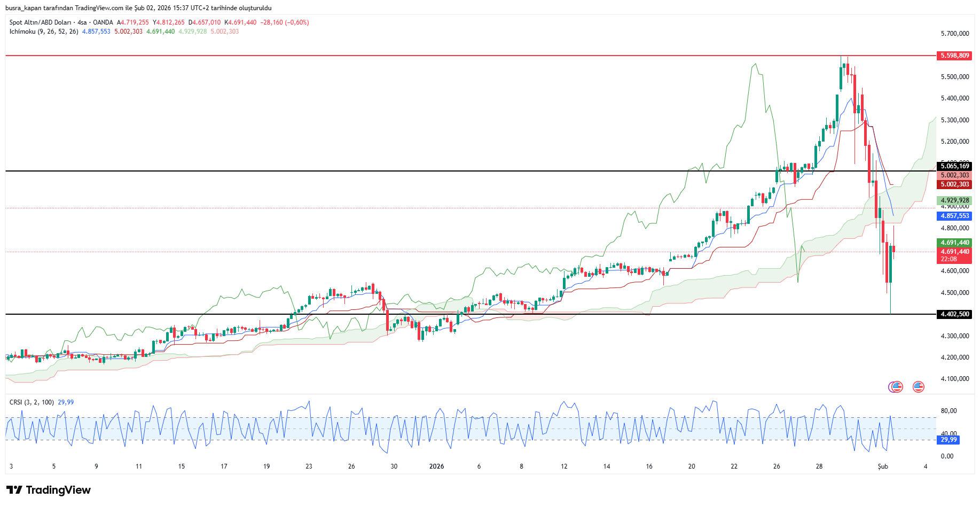Screen dimensions: 980x506
Task: Click the black 5.065,169 horizontal line label
Action: coord(954,166)
